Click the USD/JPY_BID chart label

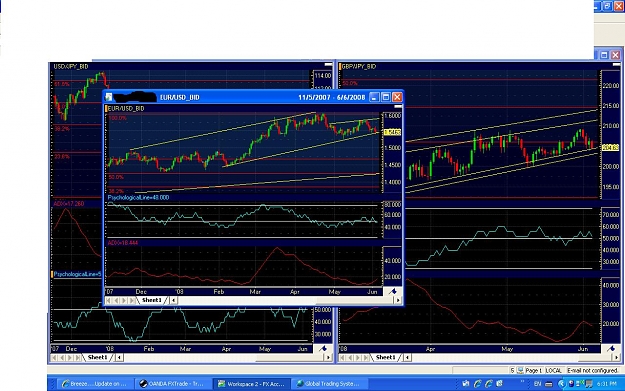point(71,67)
